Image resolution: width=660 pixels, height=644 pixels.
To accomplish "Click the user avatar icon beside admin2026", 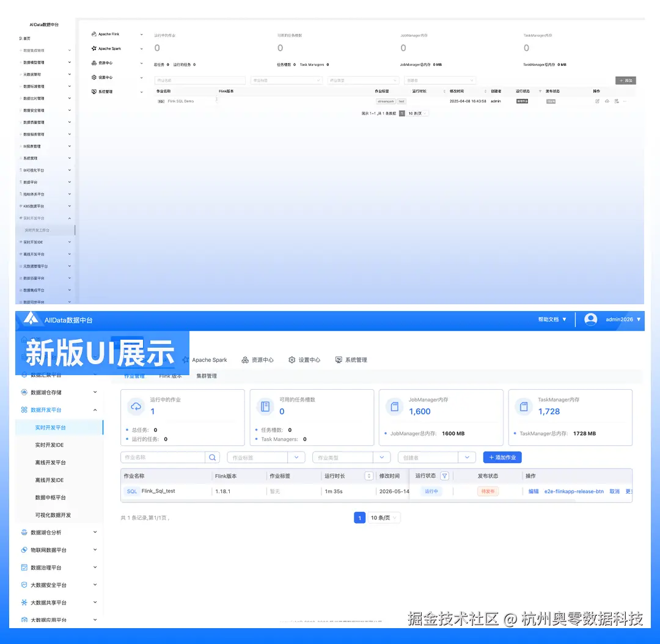I will (590, 320).
